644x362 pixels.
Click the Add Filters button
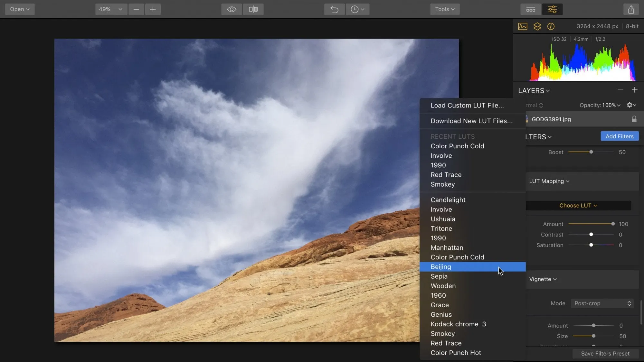point(620,136)
